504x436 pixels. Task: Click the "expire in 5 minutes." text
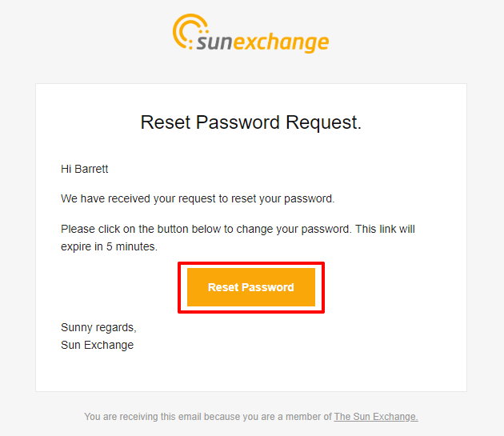pyautogui.click(x=109, y=246)
